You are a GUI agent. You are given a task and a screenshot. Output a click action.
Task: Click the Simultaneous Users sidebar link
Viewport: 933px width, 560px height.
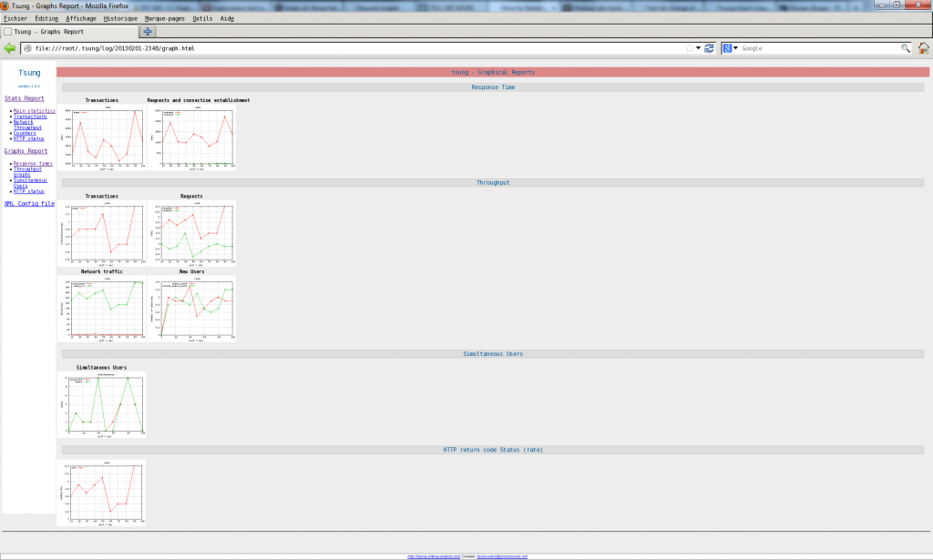[30, 183]
